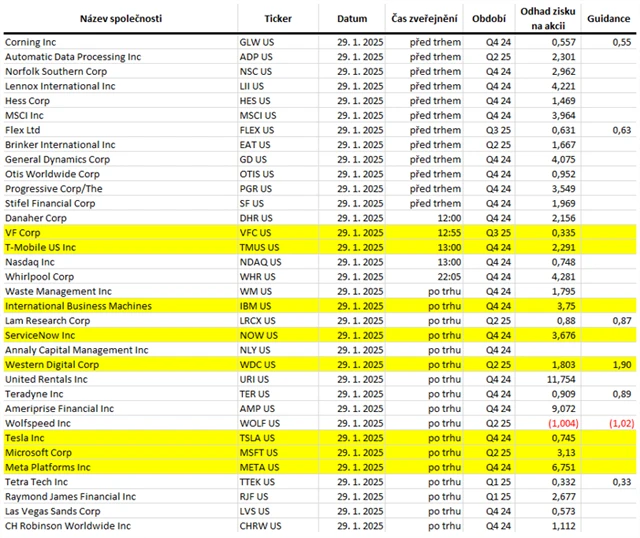Click the 'Guidance' column header
This screenshot has width=640, height=538.
pos(609,19)
